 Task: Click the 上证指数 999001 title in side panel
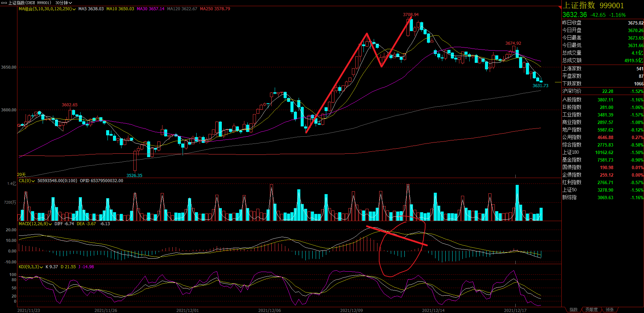tap(593, 5)
